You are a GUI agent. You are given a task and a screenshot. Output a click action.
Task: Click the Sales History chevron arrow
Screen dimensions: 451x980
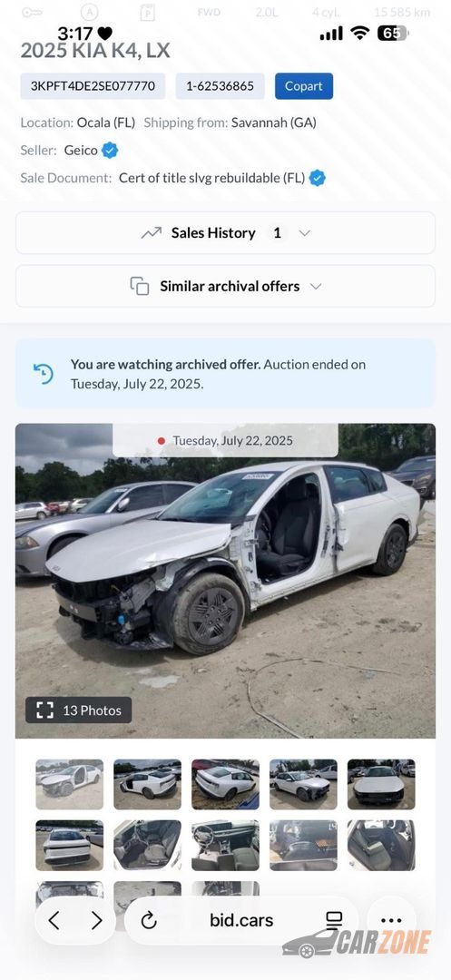(304, 233)
